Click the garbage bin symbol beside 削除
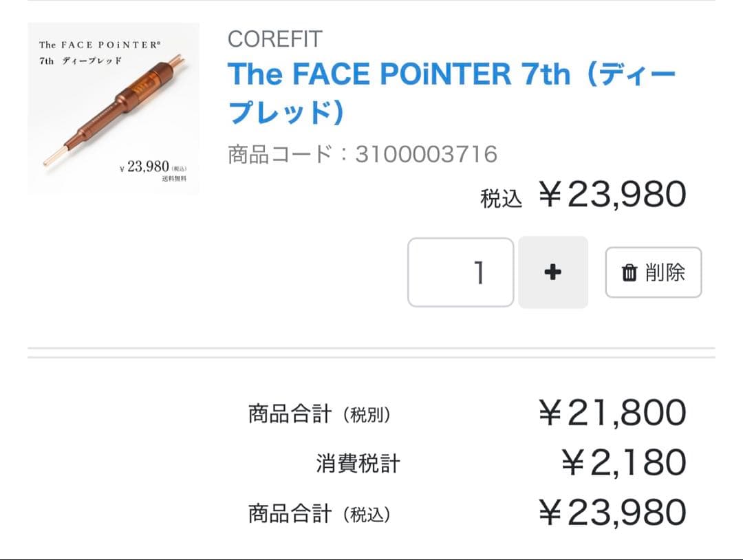The width and height of the screenshot is (743, 560). pos(628,273)
